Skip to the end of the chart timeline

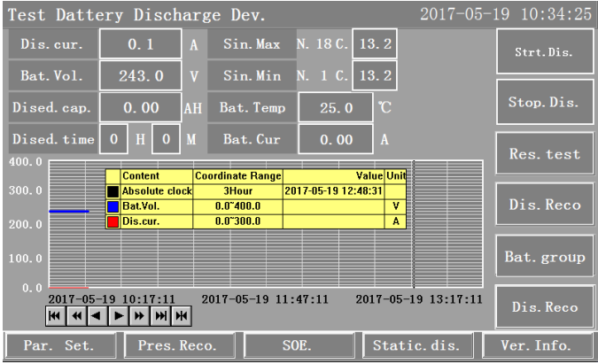[161, 315]
